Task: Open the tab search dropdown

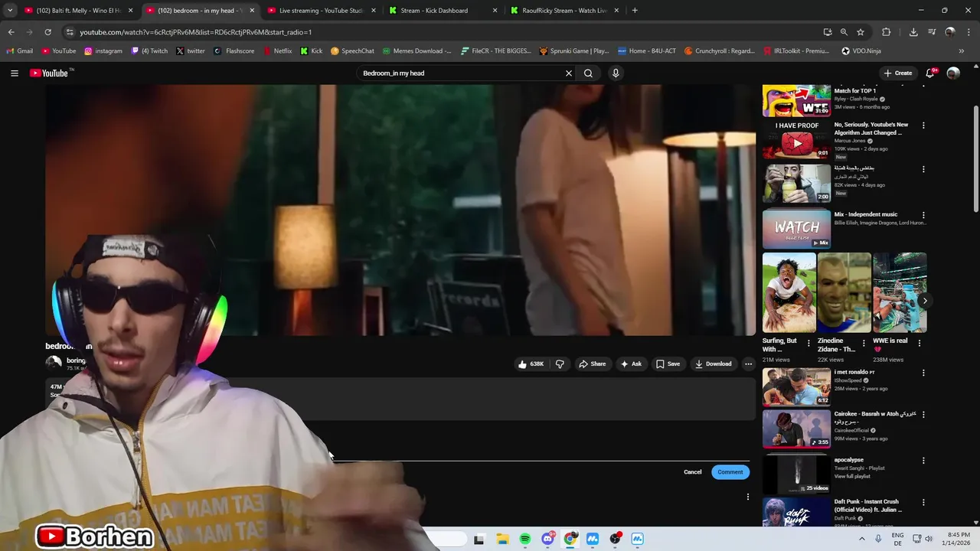Action: tap(10, 11)
